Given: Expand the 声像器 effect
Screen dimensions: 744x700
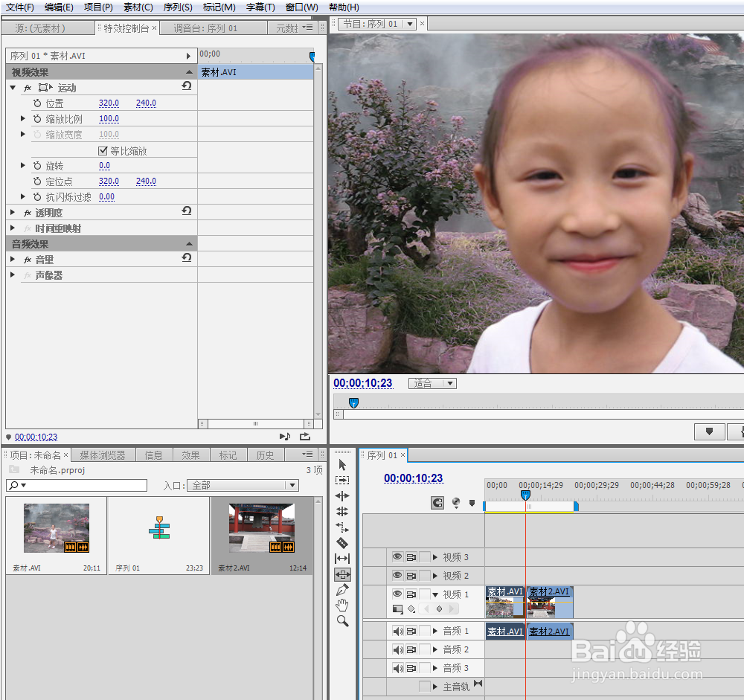Looking at the screenshot, I should pos(13,274).
